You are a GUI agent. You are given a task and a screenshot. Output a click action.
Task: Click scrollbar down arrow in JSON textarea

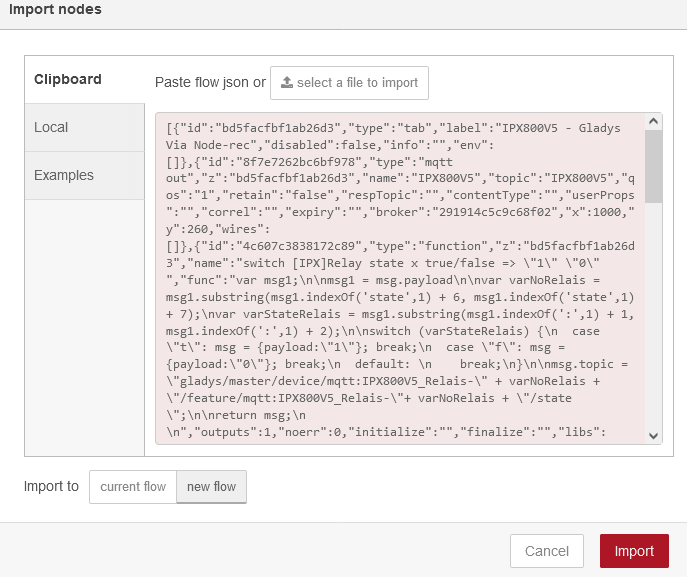tap(654, 435)
